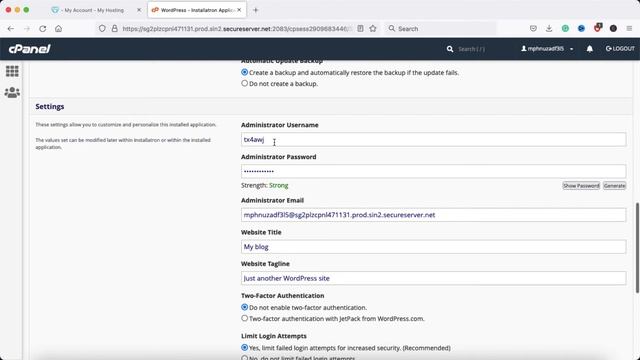The image size is (640, 360).
Task: Click the page vertical scrollbar thumb
Action: pos(637,248)
